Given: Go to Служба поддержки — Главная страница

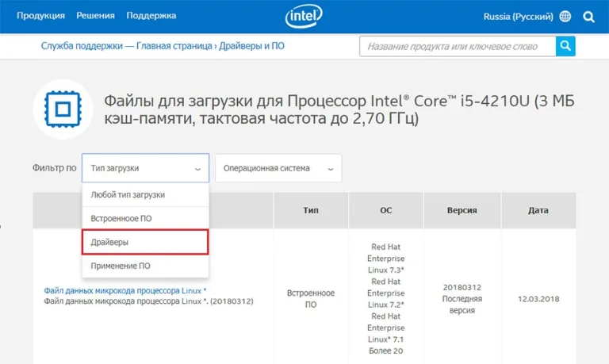Looking at the screenshot, I should pyautogui.click(x=127, y=46).
